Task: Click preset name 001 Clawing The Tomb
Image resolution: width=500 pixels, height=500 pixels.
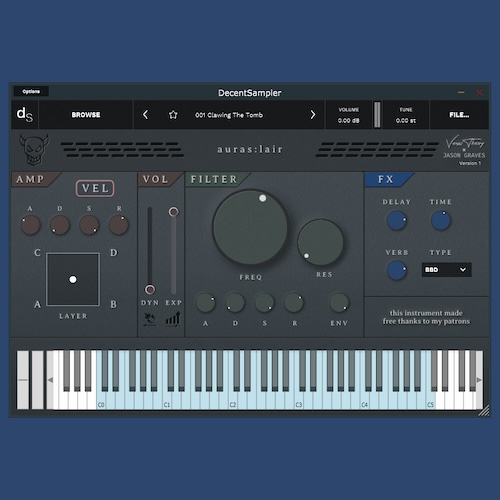Action: (229, 115)
